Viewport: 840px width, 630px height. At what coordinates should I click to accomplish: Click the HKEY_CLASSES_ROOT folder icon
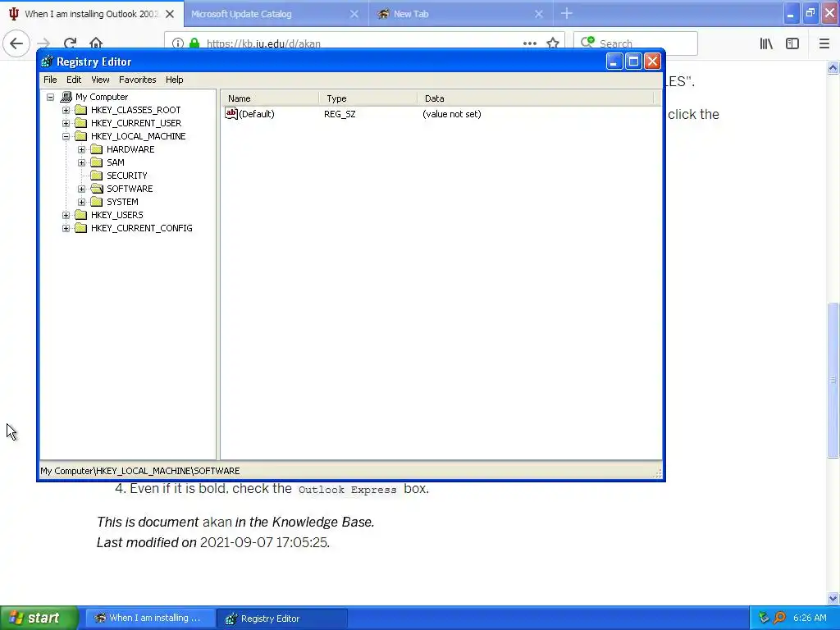(81, 110)
